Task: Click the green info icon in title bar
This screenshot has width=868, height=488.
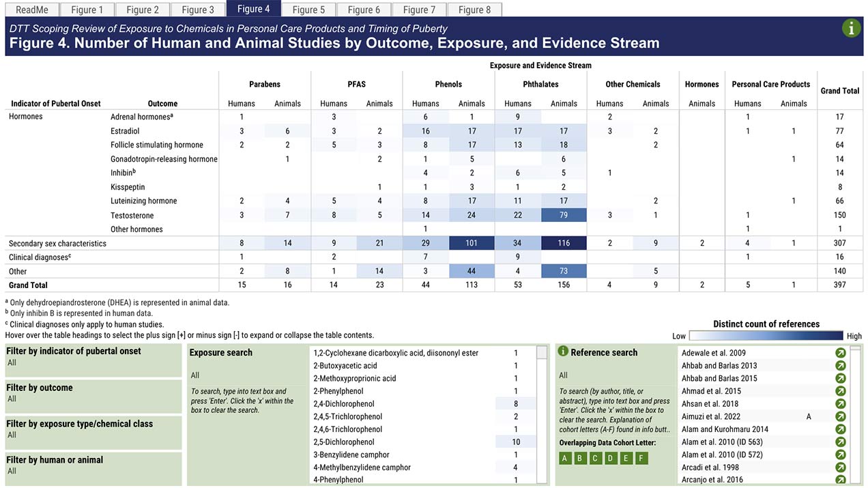Action: point(851,29)
